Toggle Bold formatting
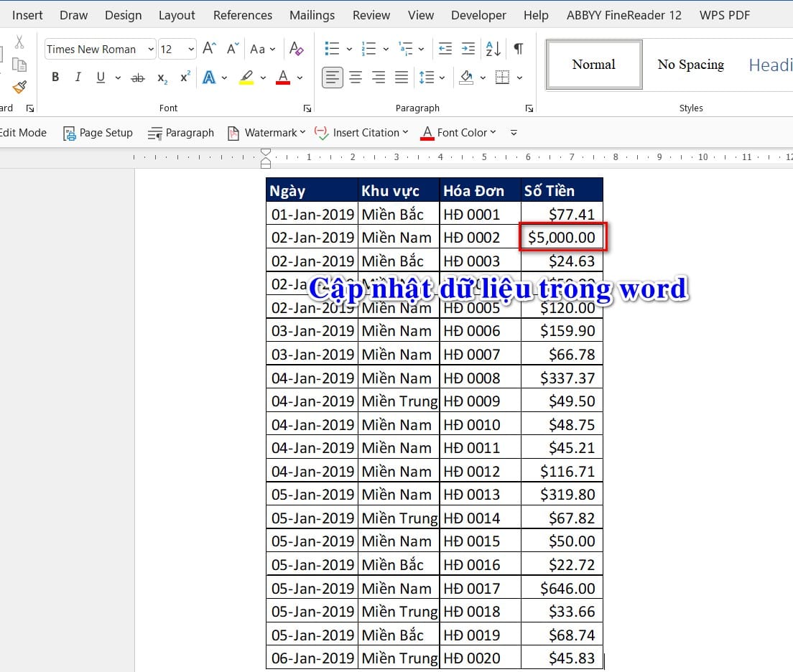793x672 pixels. click(x=55, y=78)
